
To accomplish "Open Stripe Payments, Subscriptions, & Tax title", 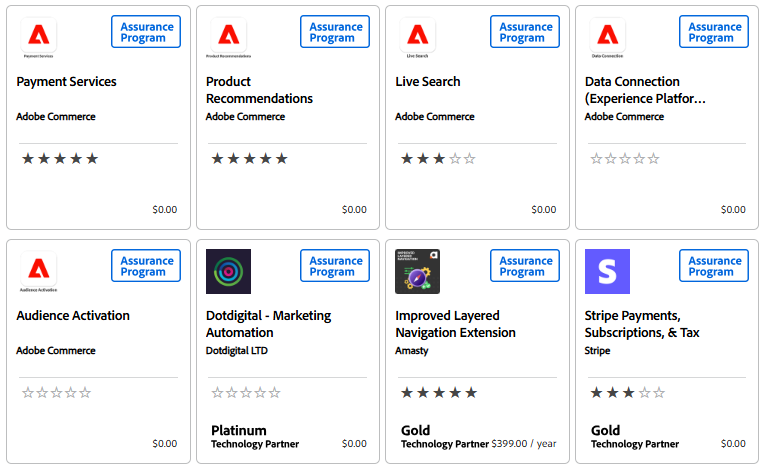I will click(642, 324).
